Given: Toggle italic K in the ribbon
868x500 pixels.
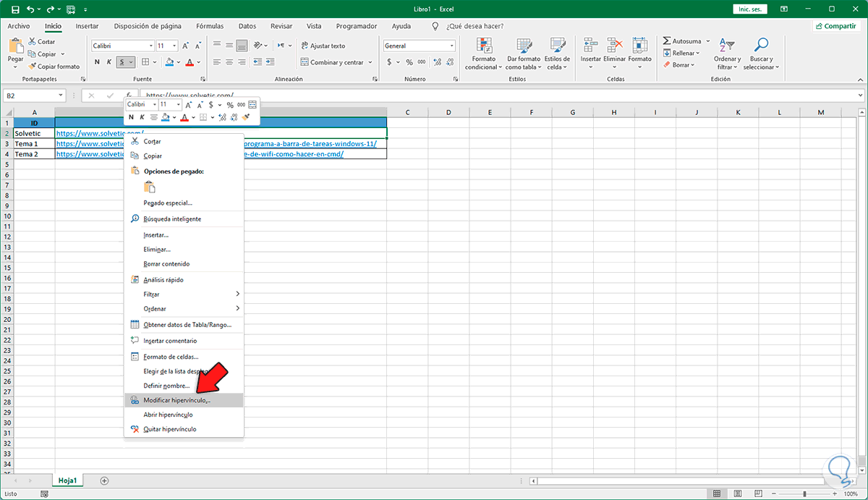Looking at the screenshot, I should (x=109, y=62).
